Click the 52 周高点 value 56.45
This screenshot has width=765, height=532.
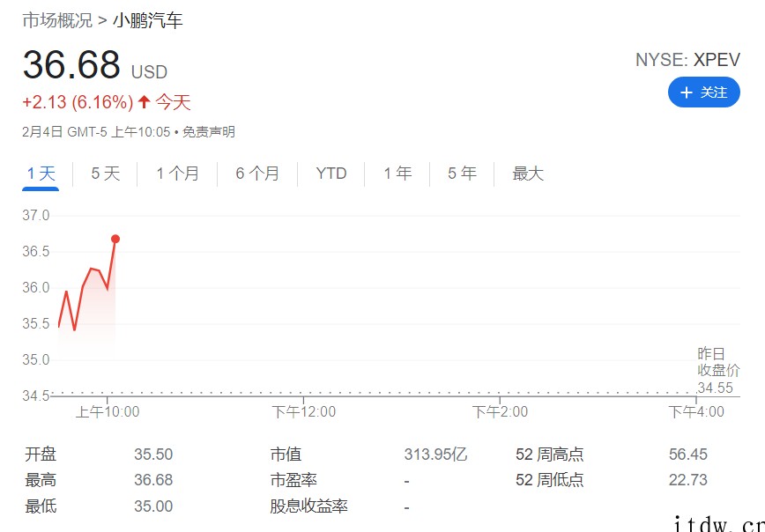[688, 454]
